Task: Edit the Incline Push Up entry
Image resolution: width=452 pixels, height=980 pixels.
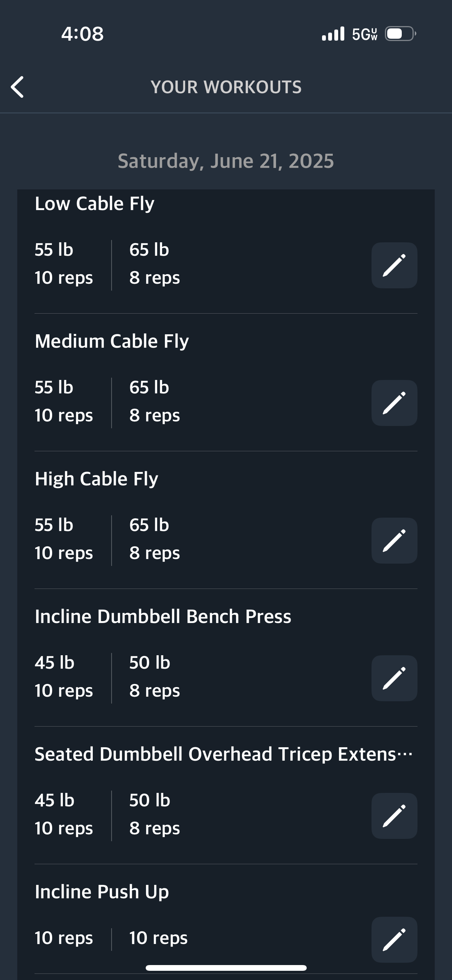Action: tap(394, 940)
